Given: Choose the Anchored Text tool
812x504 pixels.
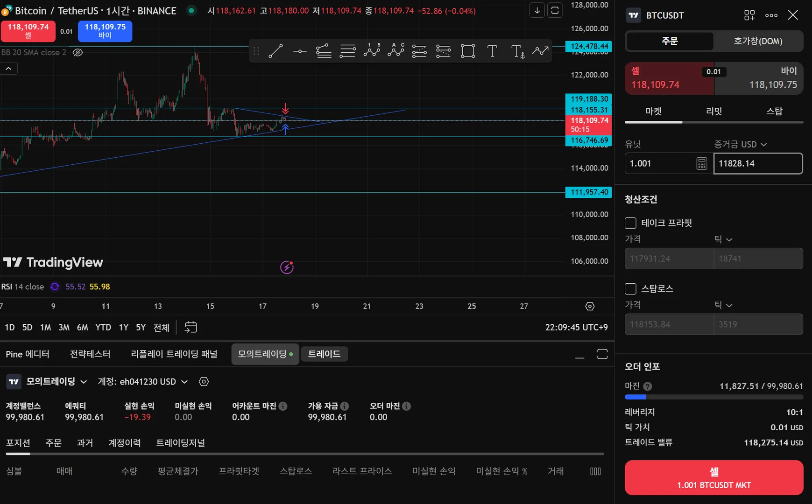Looking at the screenshot, I should pyautogui.click(x=517, y=51).
